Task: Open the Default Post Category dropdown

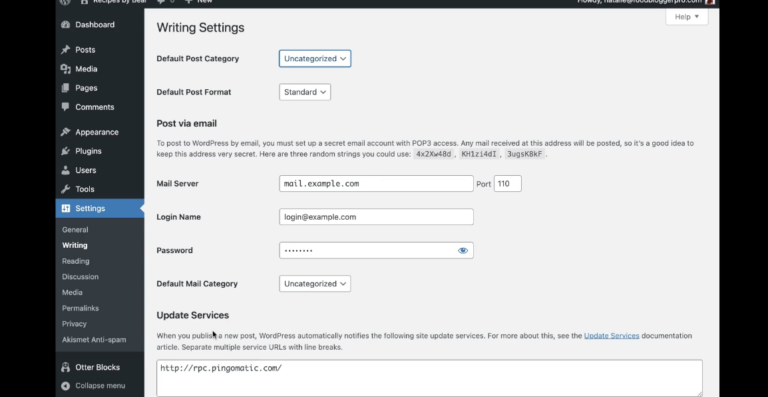Action: [315, 59]
